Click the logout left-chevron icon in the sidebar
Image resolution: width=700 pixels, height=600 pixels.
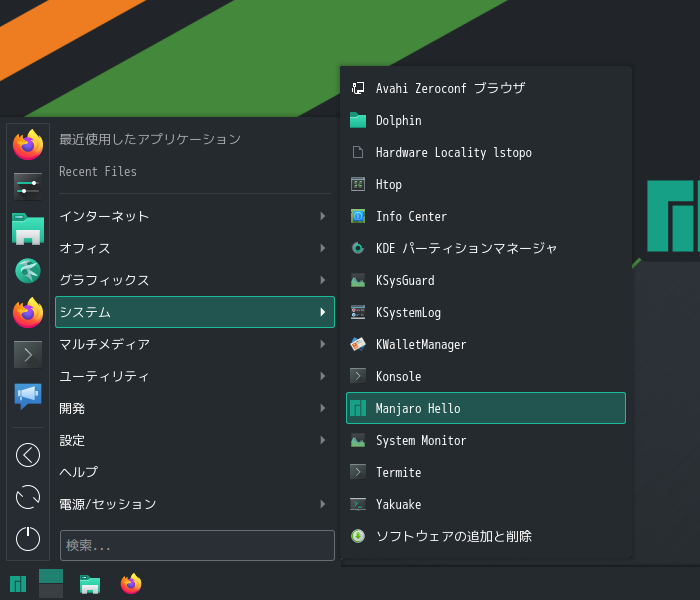(28, 455)
